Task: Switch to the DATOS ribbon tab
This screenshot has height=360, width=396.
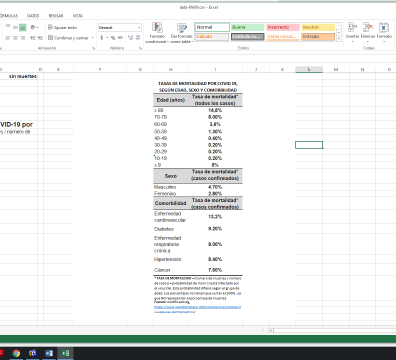Action: [33, 16]
